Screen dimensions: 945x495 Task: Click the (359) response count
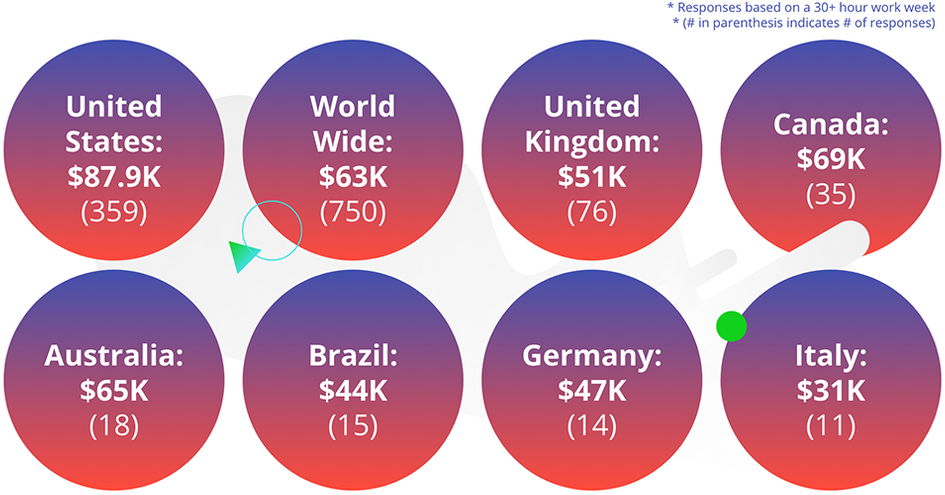(x=114, y=212)
